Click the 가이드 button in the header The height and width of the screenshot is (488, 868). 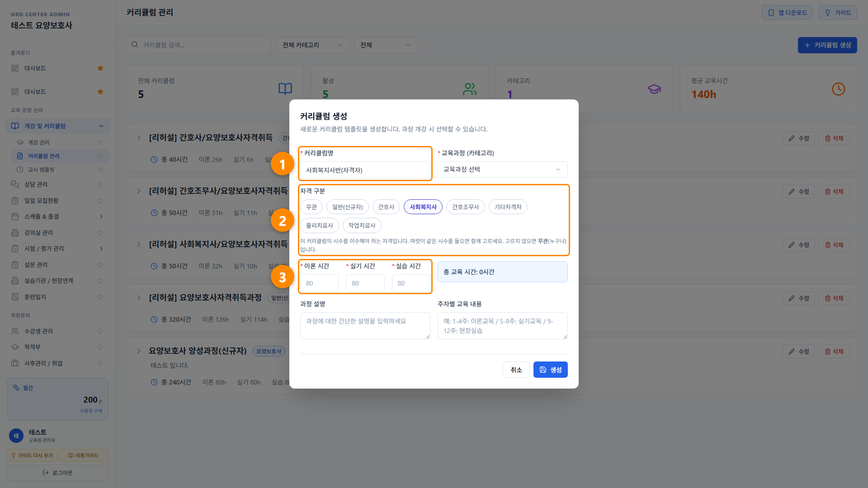coord(838,13)
